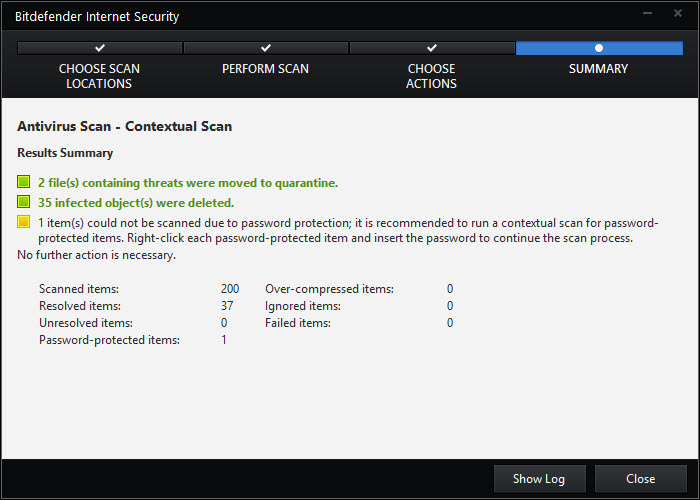Click the 'Results Summary' label
The width and height of the screenshot is (700, 500).
(65, 153)
